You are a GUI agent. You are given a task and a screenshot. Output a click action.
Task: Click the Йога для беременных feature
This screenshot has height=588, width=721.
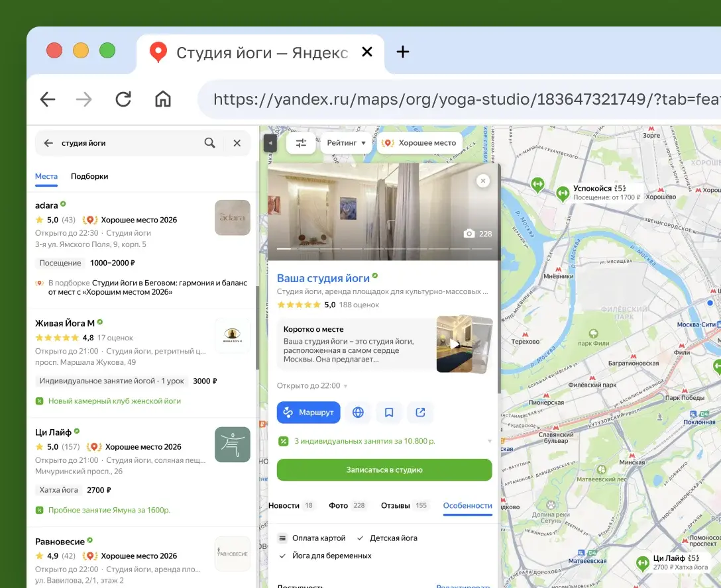[325, 556]
